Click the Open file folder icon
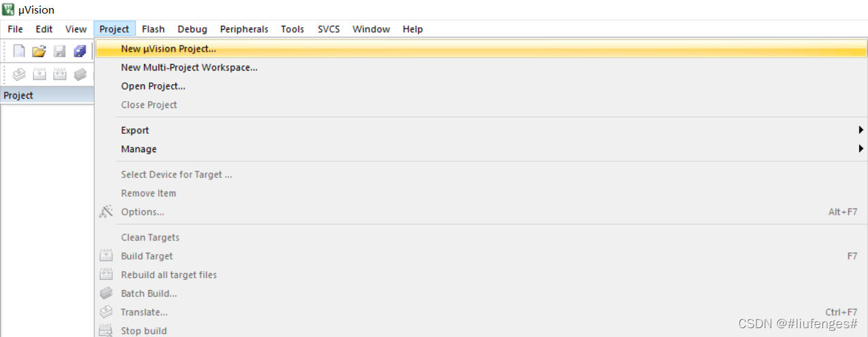Image resolution: width=868 pixels, height=337 pixels. click(39, 51)
